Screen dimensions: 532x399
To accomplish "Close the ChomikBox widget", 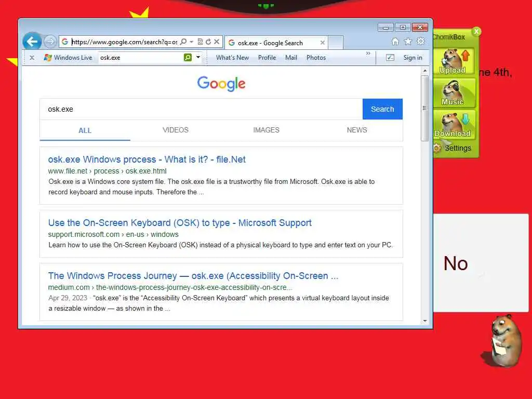I will tap(476, 31).
